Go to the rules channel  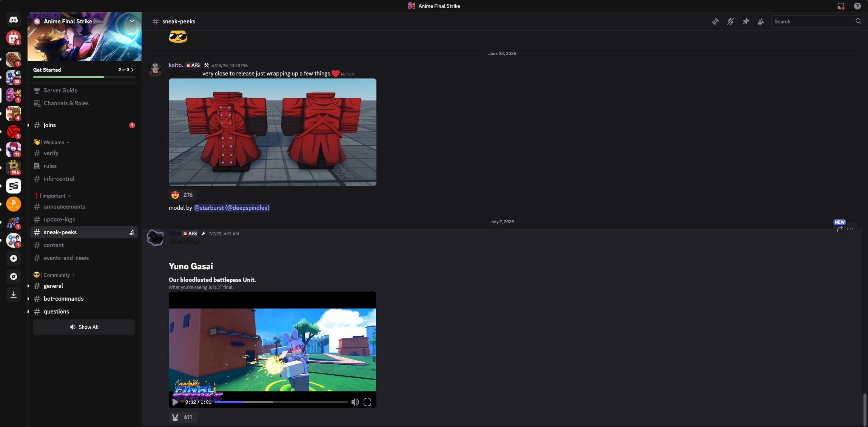point(84,166)
